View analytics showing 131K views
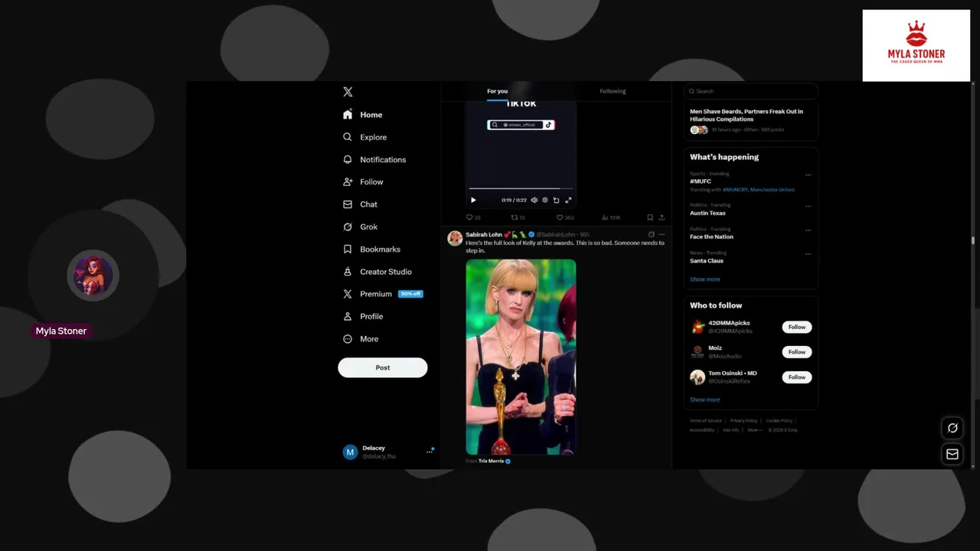The width and height of the screenshot is (980, 551). (x=611, y=217)
